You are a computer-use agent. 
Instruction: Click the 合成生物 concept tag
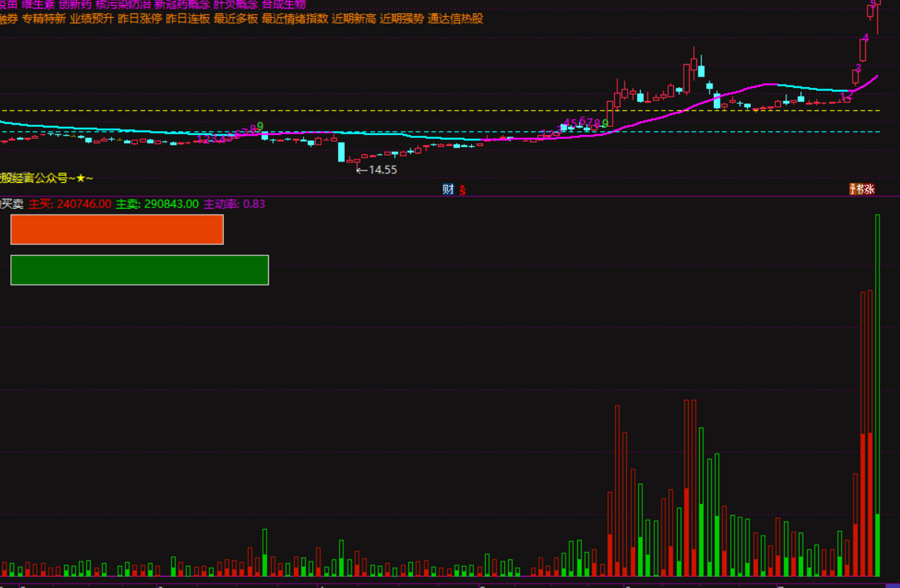point(284,4)
